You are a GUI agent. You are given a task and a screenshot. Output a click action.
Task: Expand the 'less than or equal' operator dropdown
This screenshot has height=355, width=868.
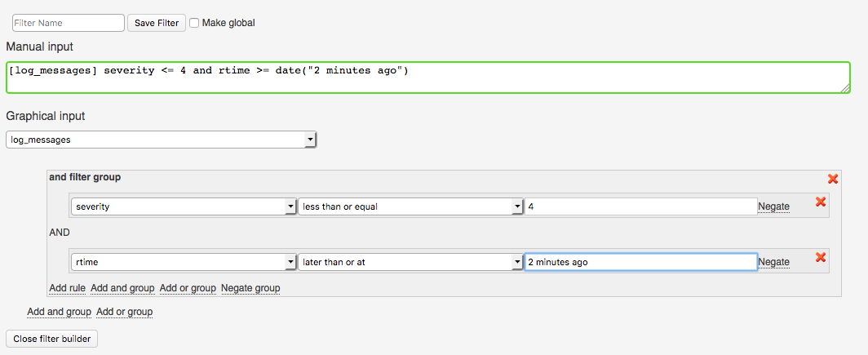pos(410,206)
